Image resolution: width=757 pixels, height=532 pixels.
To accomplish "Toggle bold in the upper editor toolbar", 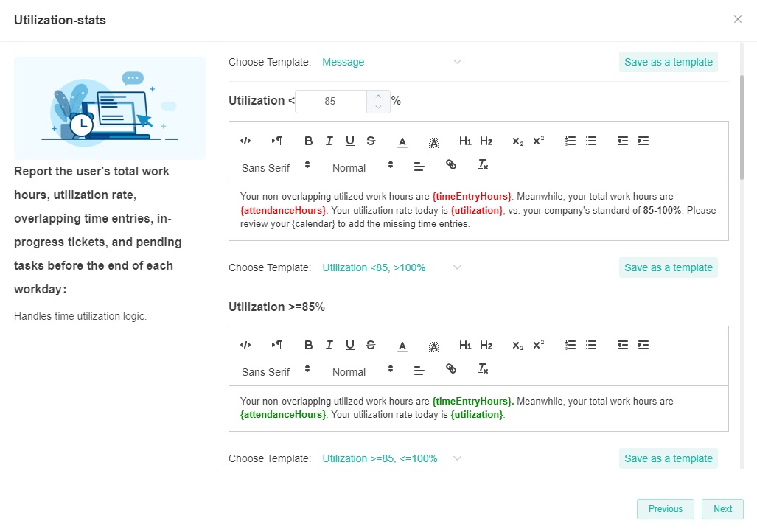I will click(x=309, y=141).
